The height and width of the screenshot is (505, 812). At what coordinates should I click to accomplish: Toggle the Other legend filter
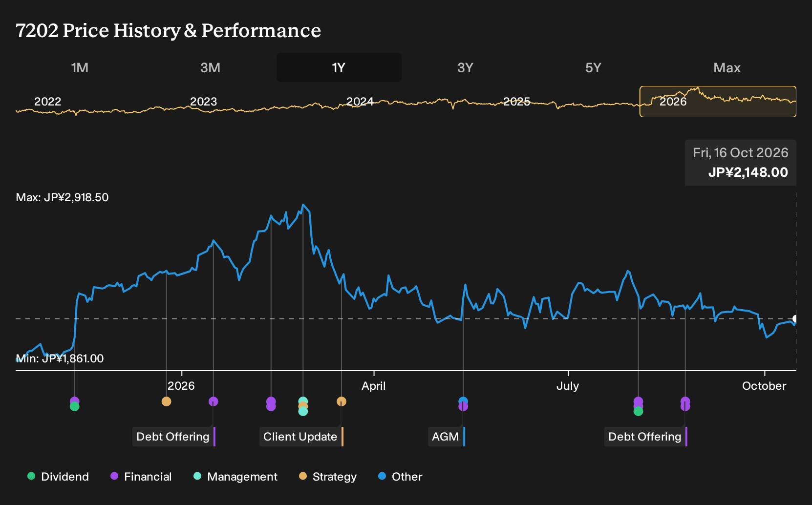tap(400, 477)
